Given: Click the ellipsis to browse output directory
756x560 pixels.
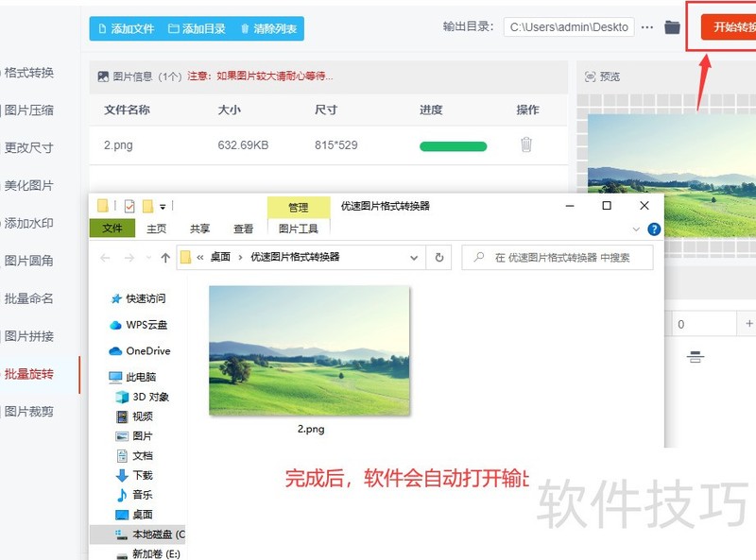Looking at the screenshot, I should tap(647, 27).
